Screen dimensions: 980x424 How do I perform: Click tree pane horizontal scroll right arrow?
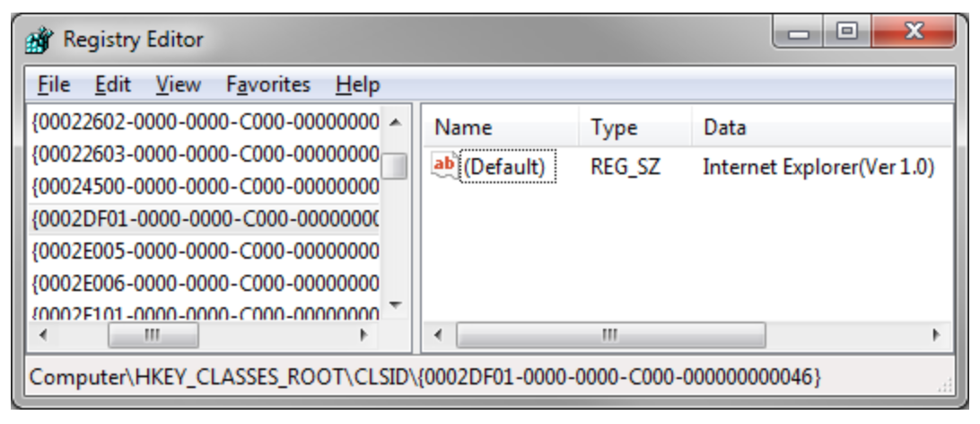[x=364, y=335]
